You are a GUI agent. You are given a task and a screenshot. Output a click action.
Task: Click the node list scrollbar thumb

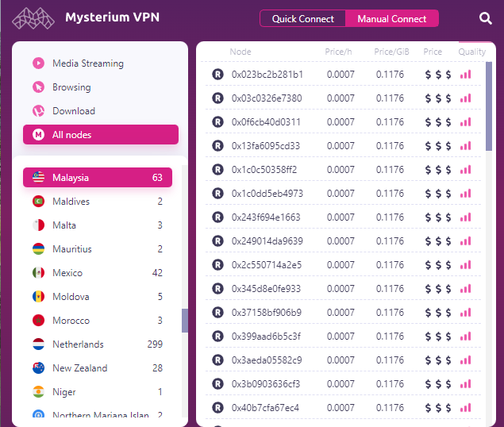pos(489,106)
